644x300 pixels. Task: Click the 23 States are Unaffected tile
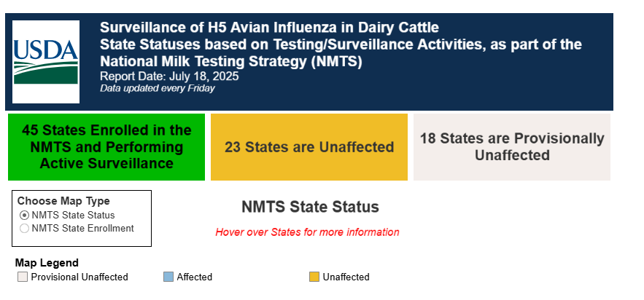click(x=309, y=146)
